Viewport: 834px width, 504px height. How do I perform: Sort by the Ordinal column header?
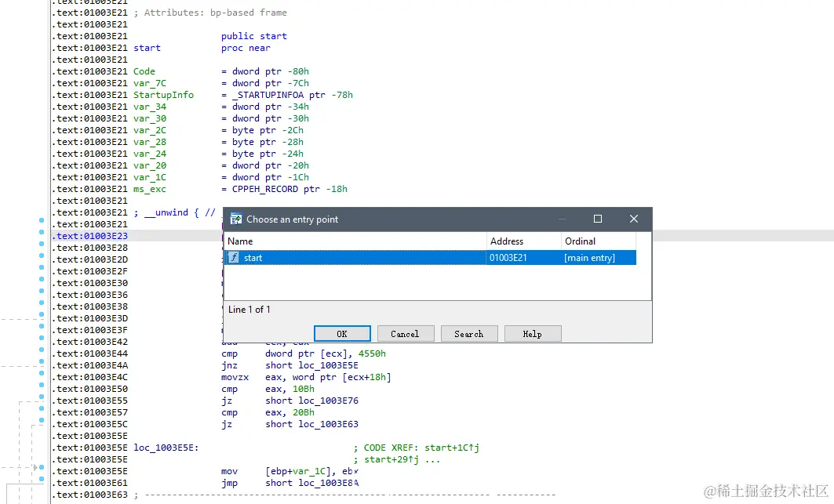tap(599, 241)
